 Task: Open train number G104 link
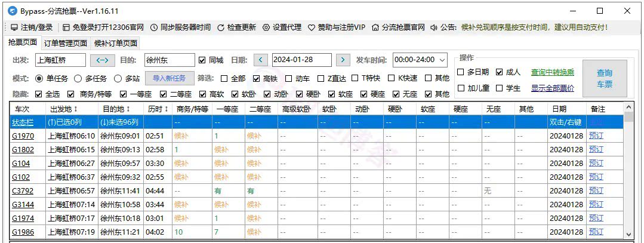(21, 163)
